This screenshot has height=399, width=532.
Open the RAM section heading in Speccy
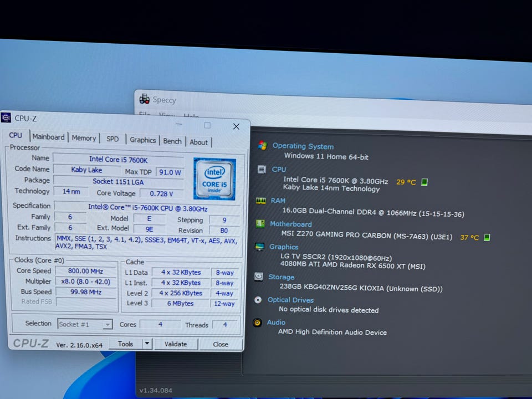278,201
